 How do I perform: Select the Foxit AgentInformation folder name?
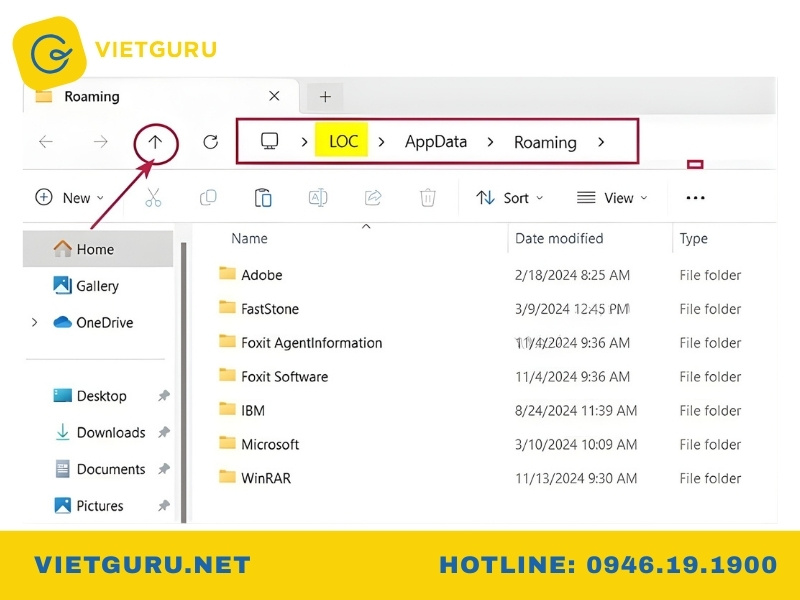click(x=312, y=343)
